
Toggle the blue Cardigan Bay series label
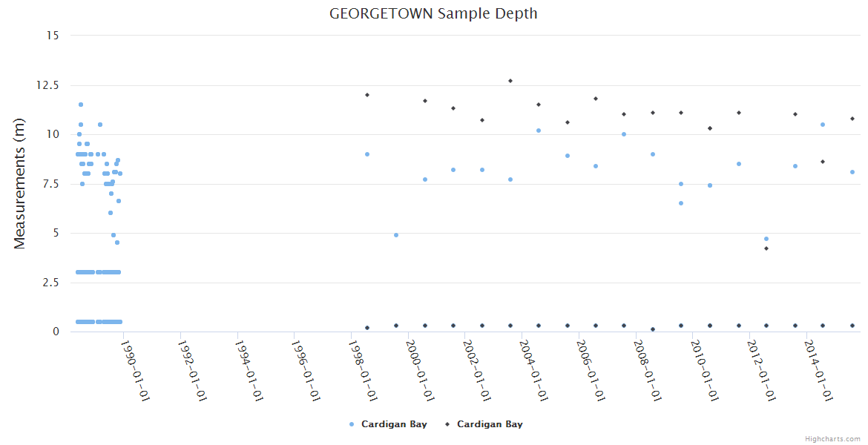pyautogui.click(x=393, y=424)
